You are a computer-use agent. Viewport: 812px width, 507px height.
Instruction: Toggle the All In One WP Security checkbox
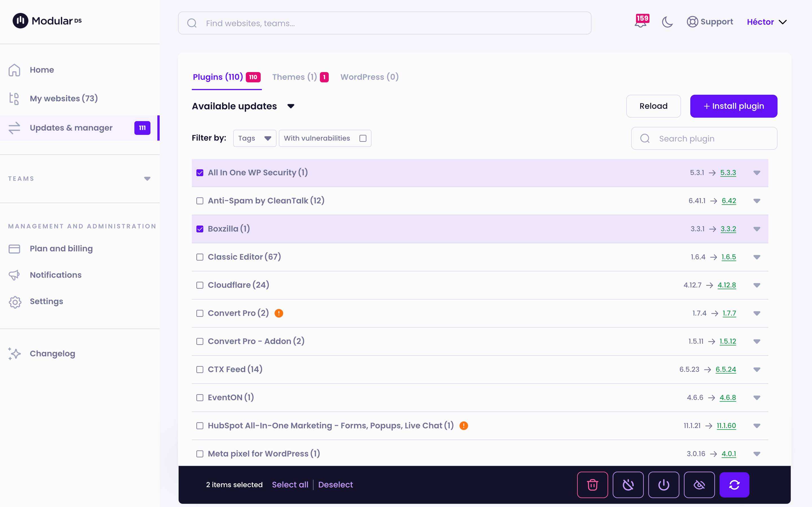point(200,172)
